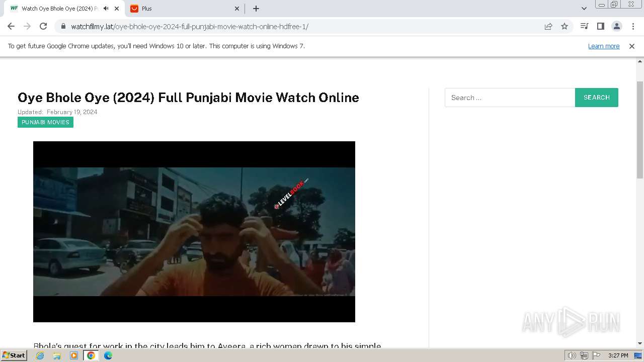
Task: Open the media controls icon
Action: [584, 26]
